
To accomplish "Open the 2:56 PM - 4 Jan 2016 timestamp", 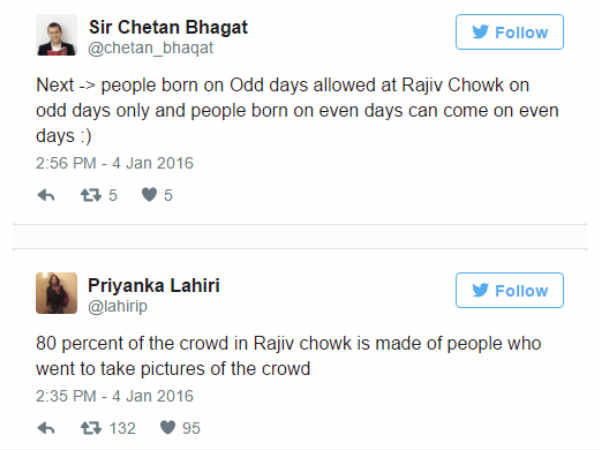I will 115,163.
